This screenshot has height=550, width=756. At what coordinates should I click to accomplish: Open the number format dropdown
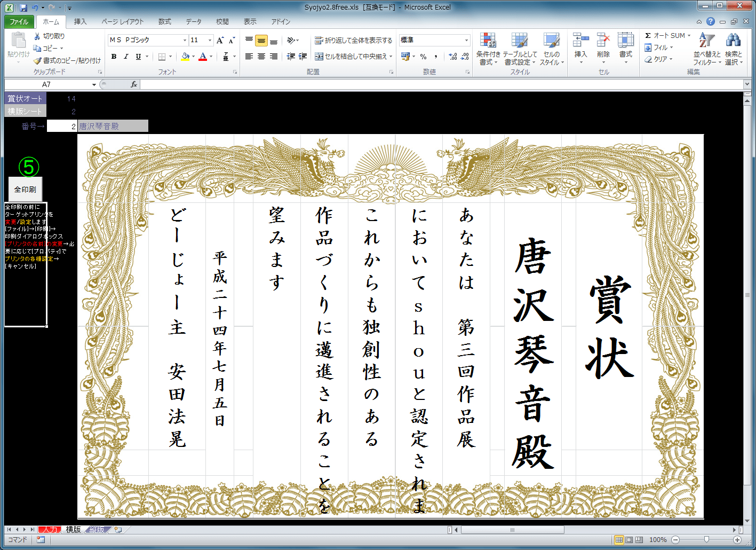coord(466,41)
